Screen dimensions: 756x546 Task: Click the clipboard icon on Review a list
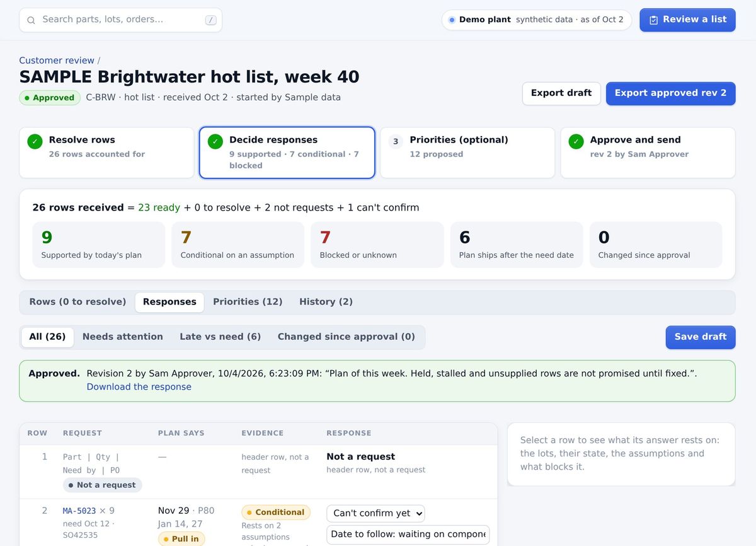click(653, 20)
